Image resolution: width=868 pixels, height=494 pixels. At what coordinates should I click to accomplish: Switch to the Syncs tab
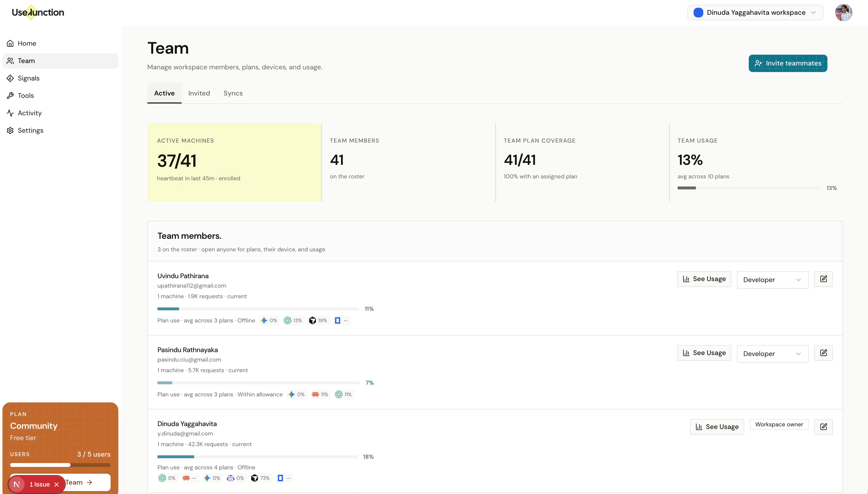233,93
